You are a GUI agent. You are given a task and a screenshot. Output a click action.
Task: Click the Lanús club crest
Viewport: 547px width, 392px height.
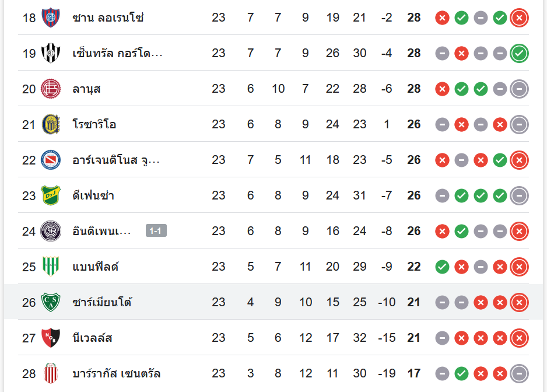tap(51, 89)
